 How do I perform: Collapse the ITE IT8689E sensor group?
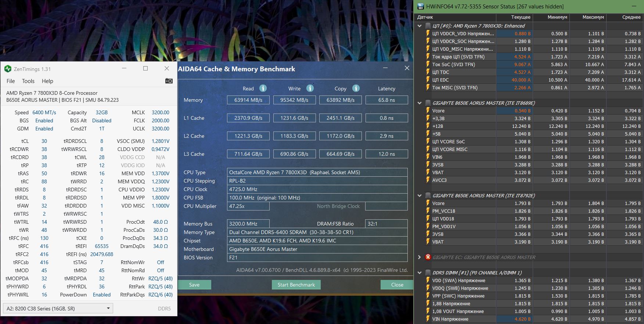(420, 103)
